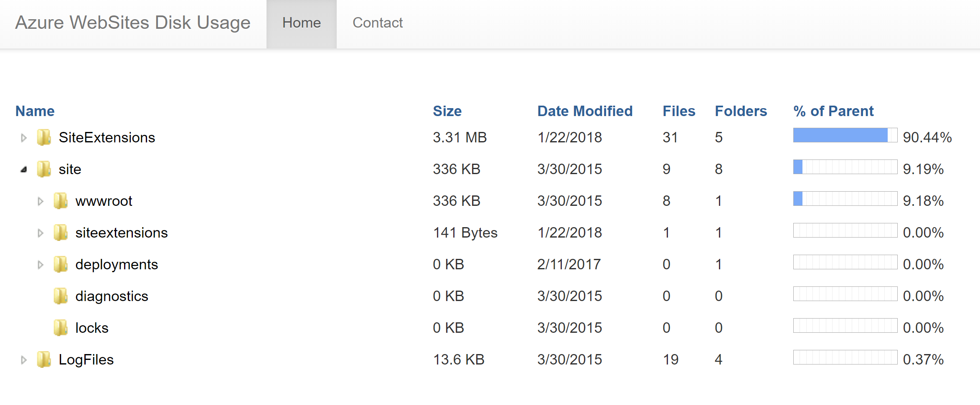Click the 19 files count
Viewport: 980px width, 405px height.
click(670, 359)
